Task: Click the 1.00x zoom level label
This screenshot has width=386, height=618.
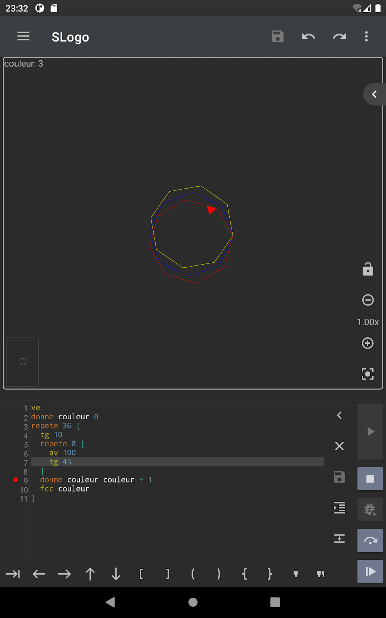Action: (x=367, y=322)
